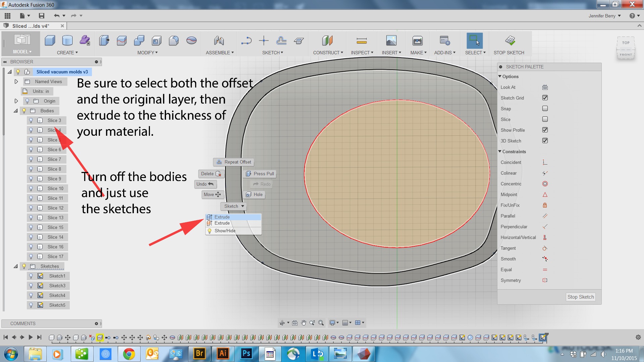Click the Coincident constraint icon
644x362 pixels.
pos(545,162)
